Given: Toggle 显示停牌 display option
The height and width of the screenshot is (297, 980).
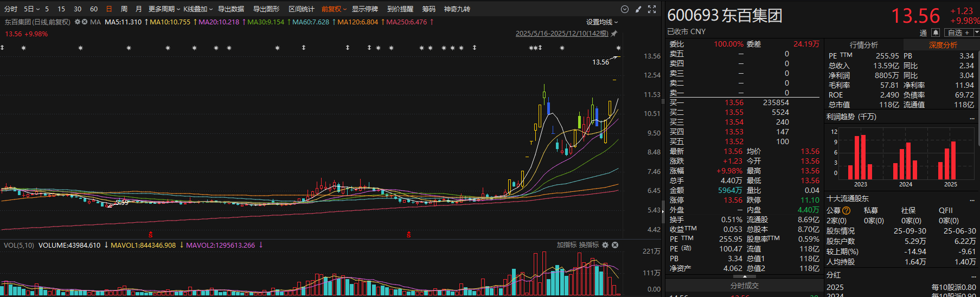Looking at the screenshot, I should point(364,9).
